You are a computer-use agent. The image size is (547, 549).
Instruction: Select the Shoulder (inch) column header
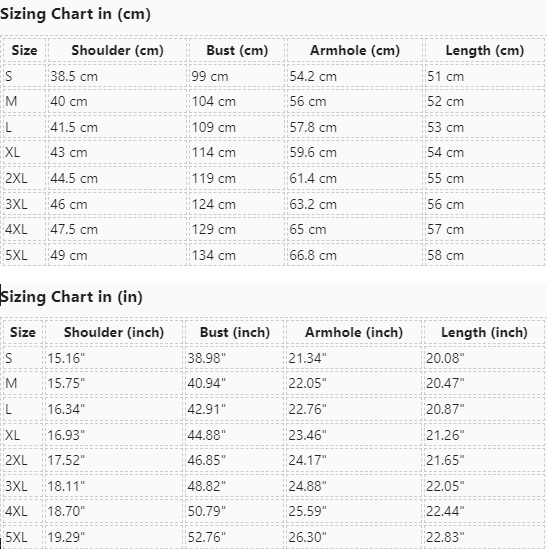point(114,332)
